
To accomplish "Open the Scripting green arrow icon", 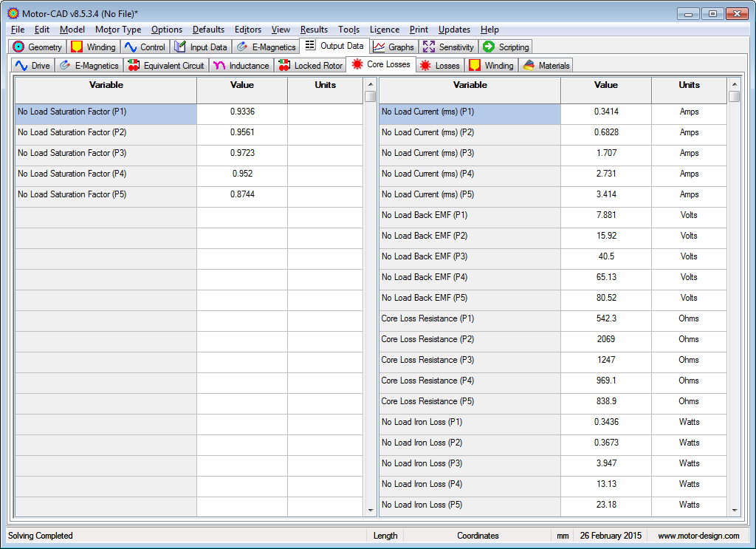I will pos(489,47).
